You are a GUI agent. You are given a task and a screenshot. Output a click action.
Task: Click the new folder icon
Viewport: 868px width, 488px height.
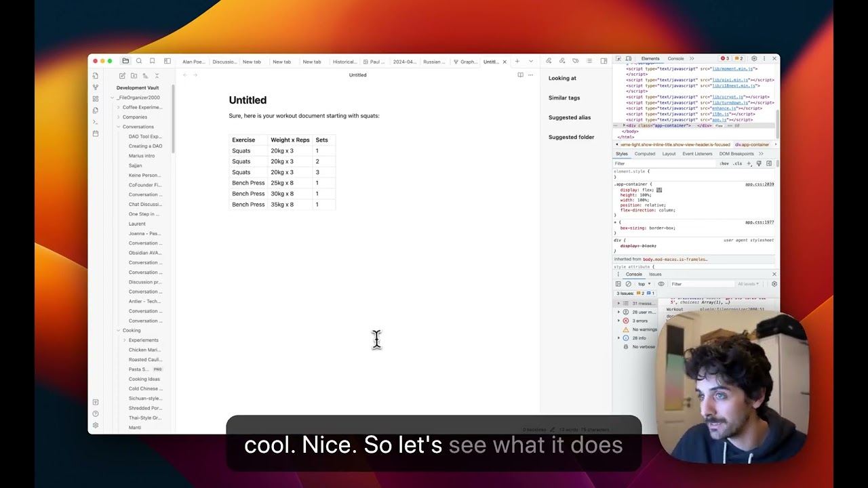(134, 76)
